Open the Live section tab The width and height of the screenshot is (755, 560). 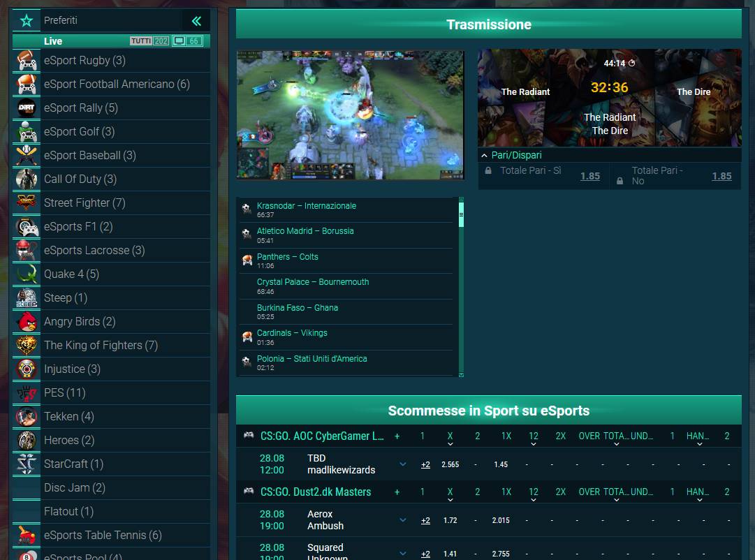click(x=53, y=41)
